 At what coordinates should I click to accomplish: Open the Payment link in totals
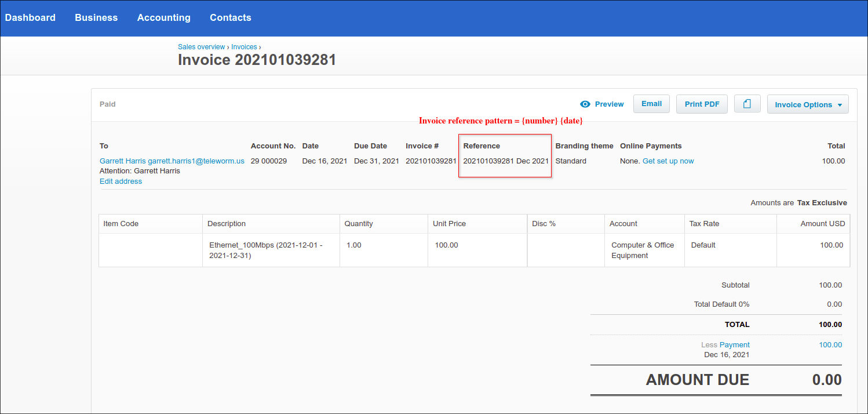[x=734, y=345]
